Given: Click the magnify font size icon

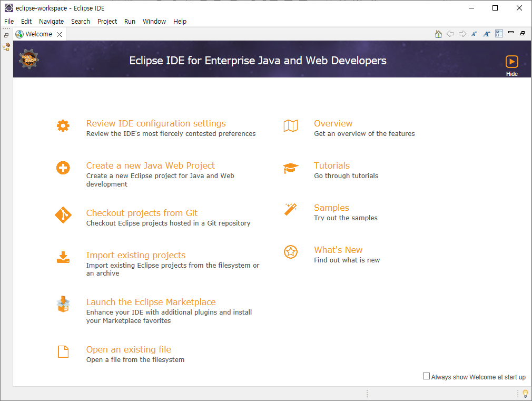Looking at the screenshot, I should (x=487, y=34).
